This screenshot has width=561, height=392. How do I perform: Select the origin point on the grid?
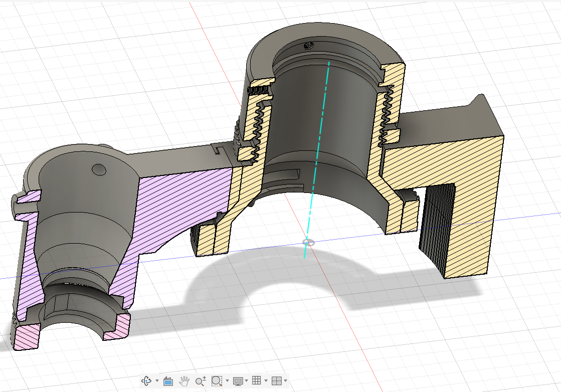point(308,243)
